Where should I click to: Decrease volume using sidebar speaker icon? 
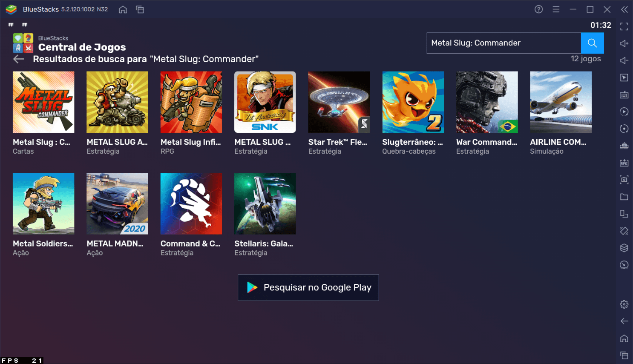tap(624, 60)
